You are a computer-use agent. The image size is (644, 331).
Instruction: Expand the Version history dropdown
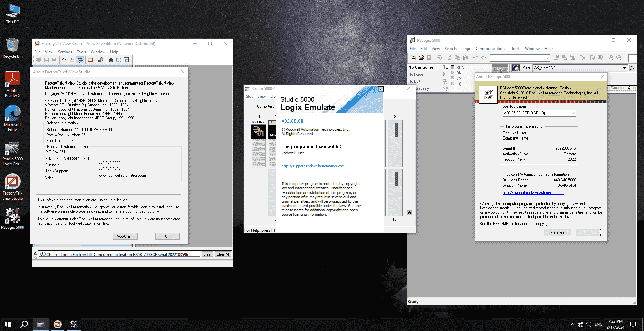coord(573,113)
